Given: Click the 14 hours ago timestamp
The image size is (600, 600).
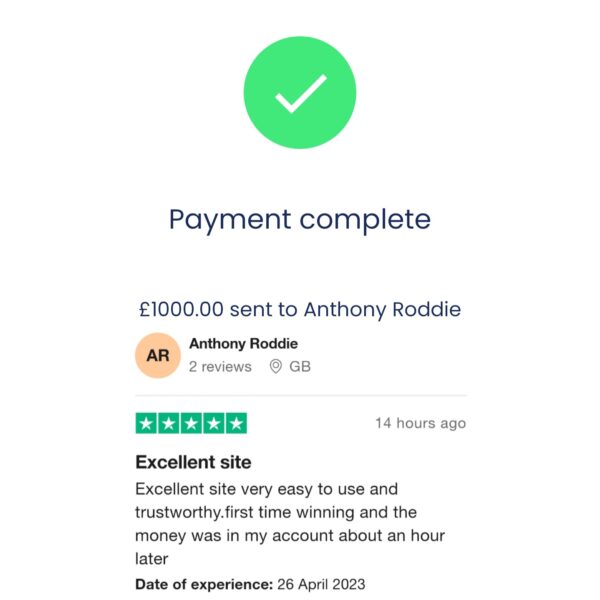Looking at the screenshot, I should [x=420, y=423].
